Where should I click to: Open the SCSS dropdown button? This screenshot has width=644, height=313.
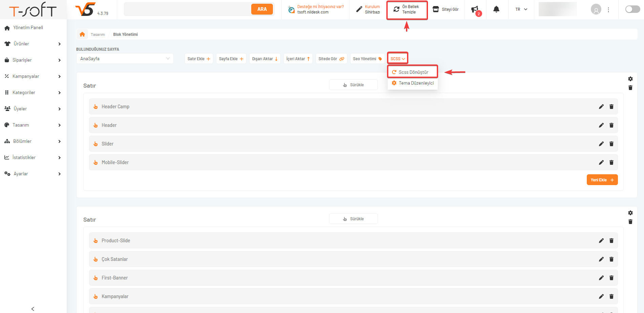[x=398, y=59]
